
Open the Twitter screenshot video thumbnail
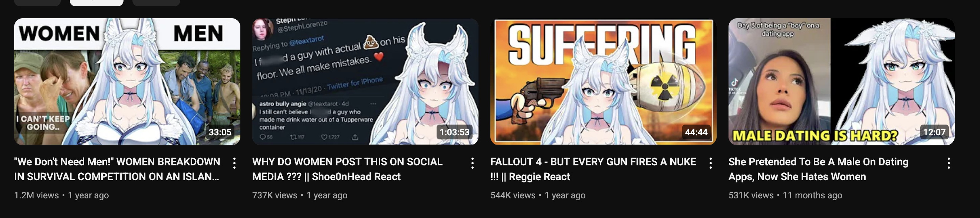(x=365, y=82)
